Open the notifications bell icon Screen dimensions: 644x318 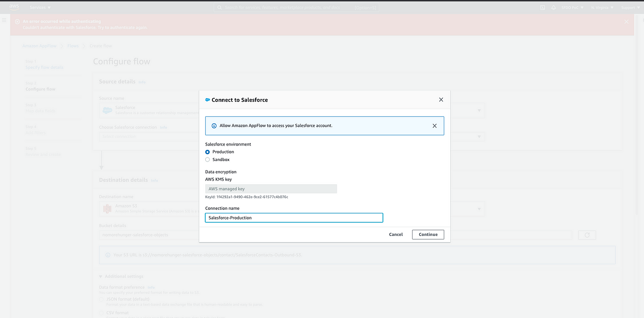tap(554, 8)
